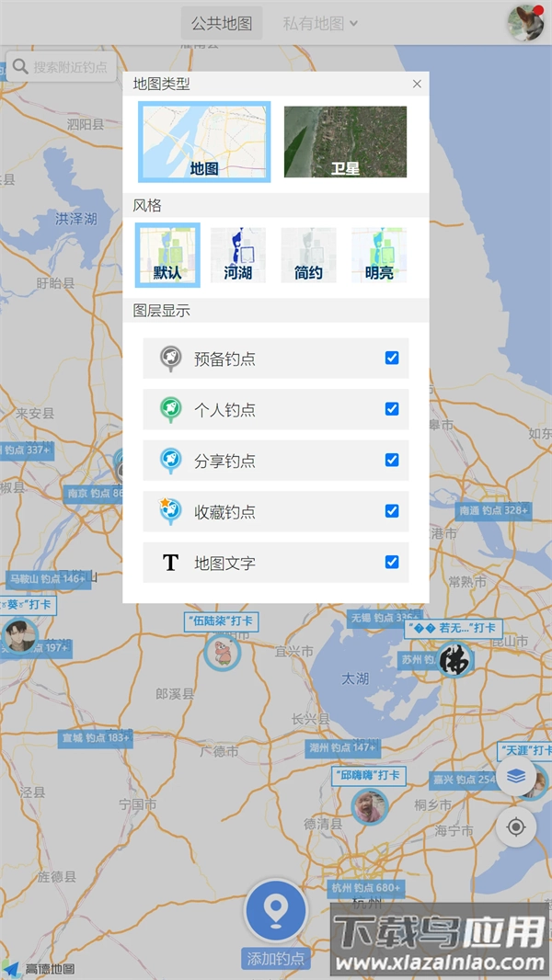Viewport: 552px width, 980px height.
Task: Locate my current position
Action: coord(516,827)
